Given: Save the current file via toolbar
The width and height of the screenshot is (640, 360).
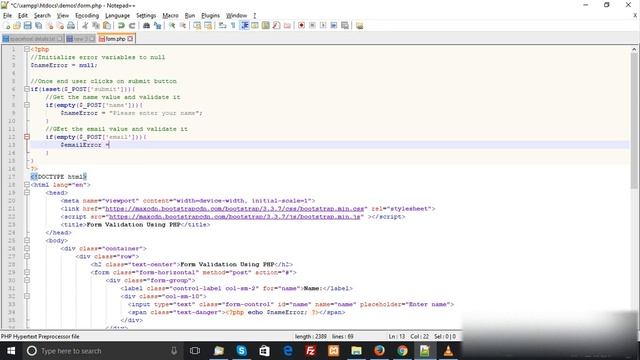Looking at the screenshot, I should (x=27, y=25).
